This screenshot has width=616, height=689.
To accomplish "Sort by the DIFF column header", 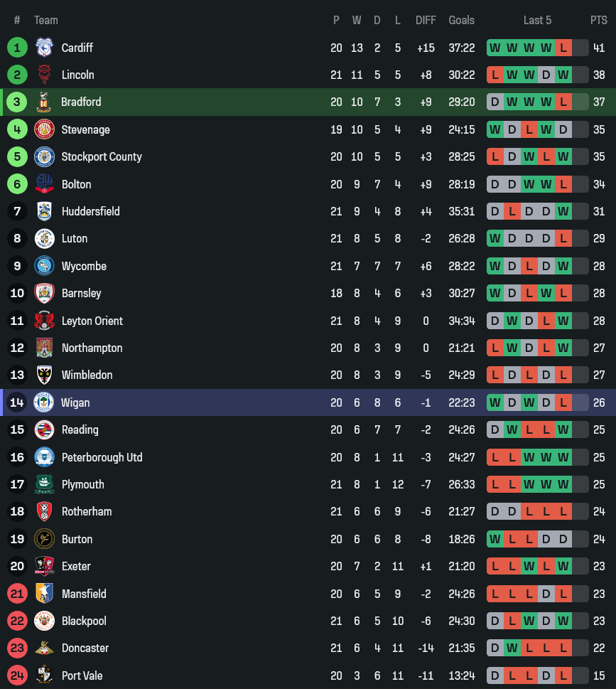I will [426, 20].
